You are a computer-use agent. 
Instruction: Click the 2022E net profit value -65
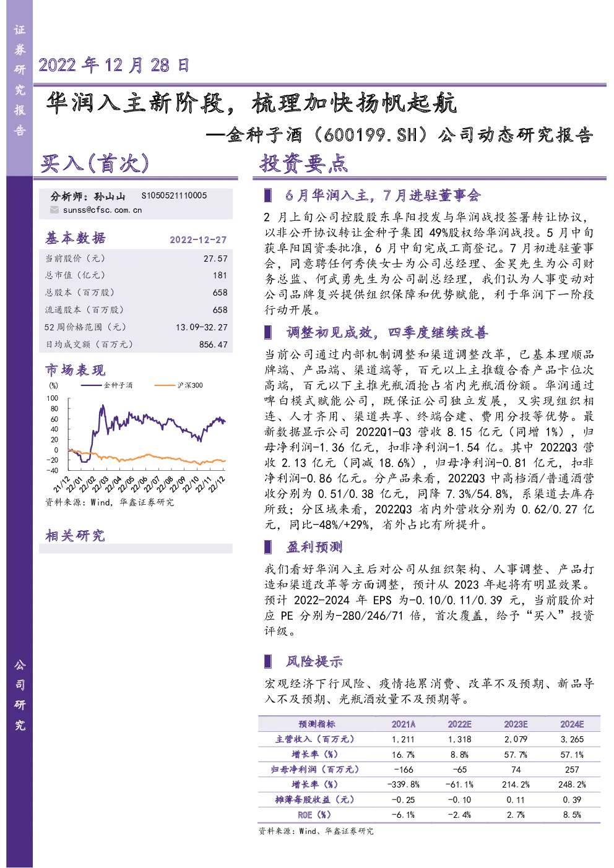click(460, 770)
